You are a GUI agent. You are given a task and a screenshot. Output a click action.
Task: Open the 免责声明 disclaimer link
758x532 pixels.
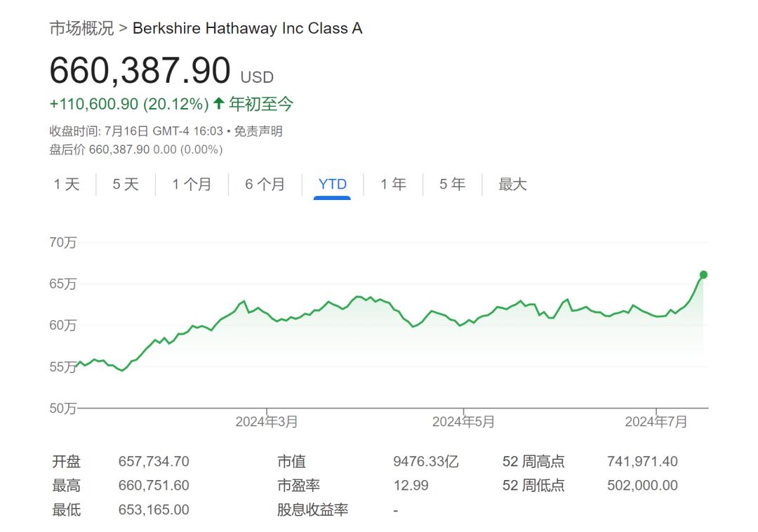coord(258,131)
